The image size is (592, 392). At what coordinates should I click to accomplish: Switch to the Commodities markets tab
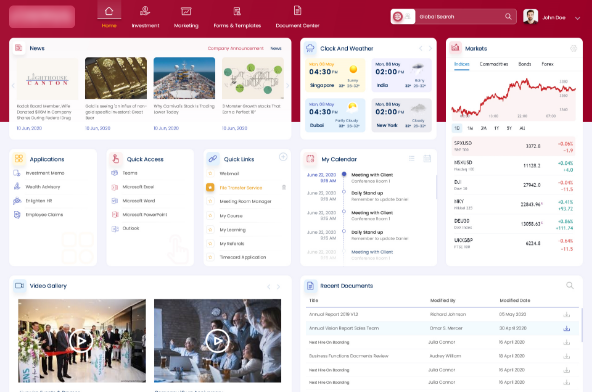[493, 64]
